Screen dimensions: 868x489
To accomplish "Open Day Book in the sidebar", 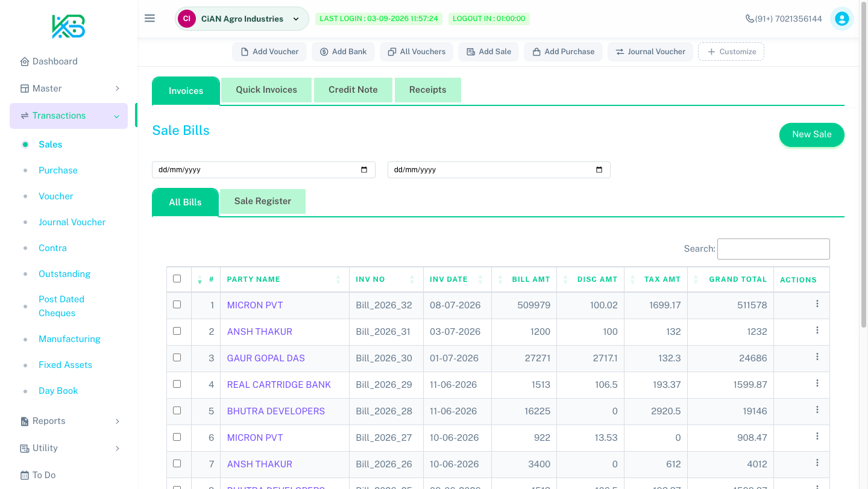I will 58,391.
